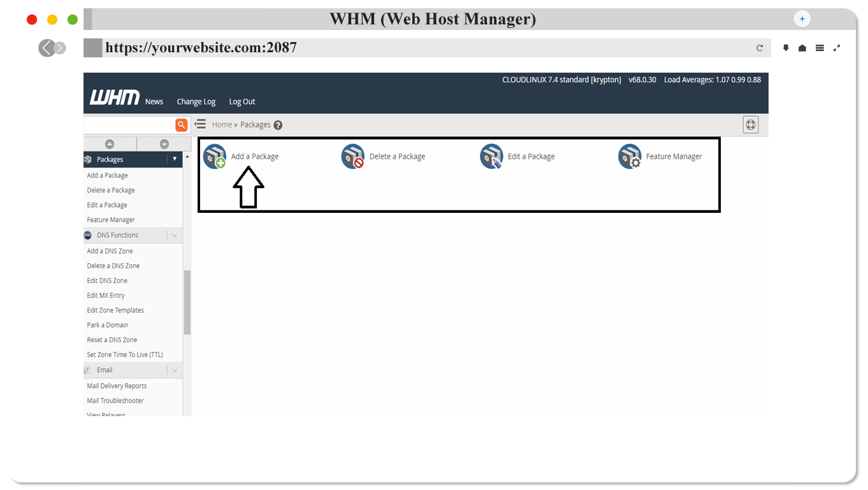Click the sidebar scrollbar up arrow
Viewport: 868px width, 490px height.
click(x=187, y=157)
